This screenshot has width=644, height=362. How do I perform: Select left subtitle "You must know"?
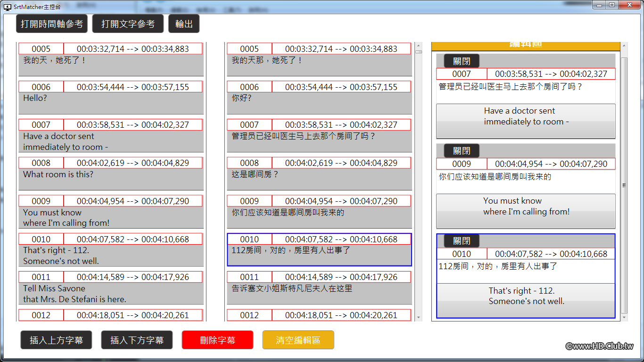(x=111, y=217)
